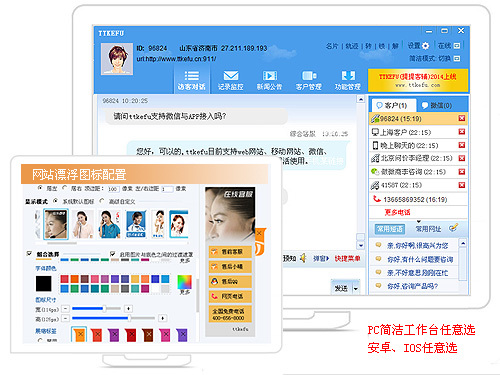Close the 上海客户 conversation
Screen dimensions: 500x375
462,132
